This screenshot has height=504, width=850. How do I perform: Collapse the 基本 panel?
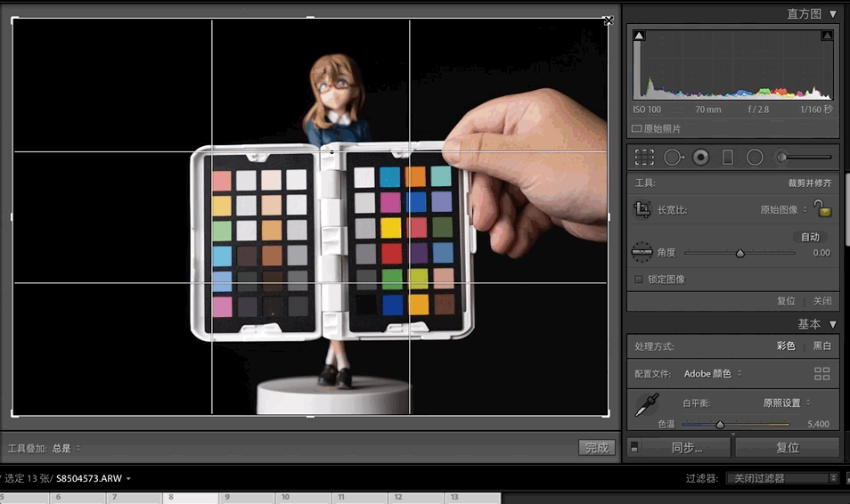833,324
